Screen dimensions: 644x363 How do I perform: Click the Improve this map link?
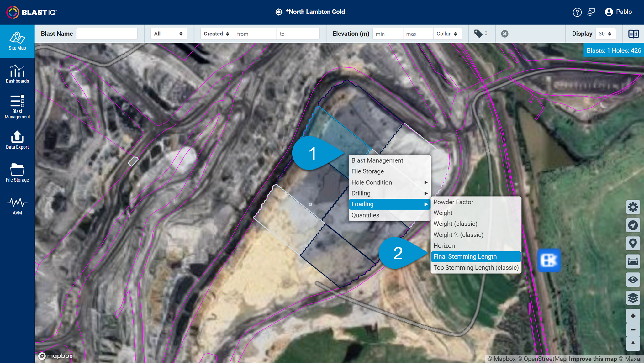(593, 359)
